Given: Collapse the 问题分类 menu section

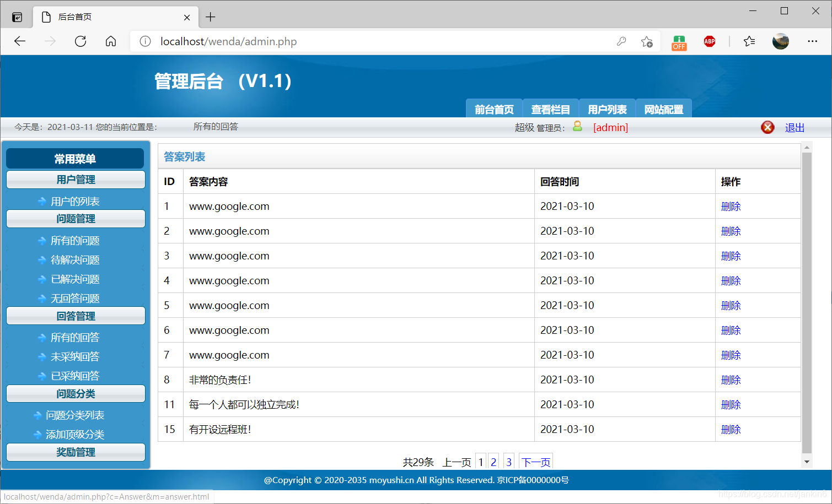Looking at the screenshot, I should tap(76, 394).
